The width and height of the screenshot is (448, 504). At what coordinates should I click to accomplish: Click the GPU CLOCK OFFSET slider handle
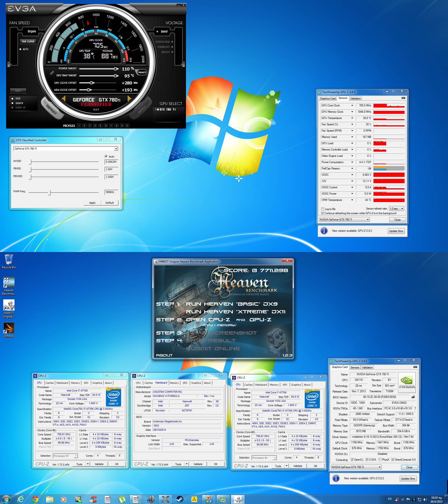pyautogui.click(x=91, y=83)
